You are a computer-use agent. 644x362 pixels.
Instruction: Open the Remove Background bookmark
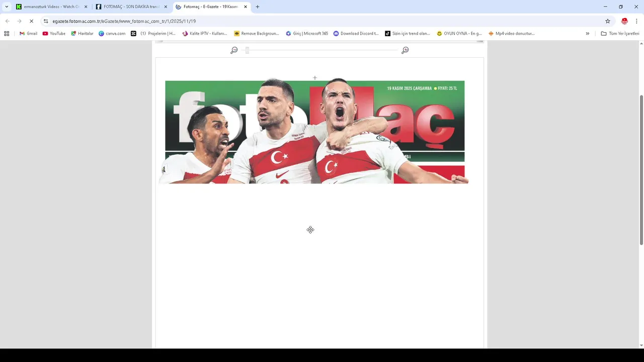coord(256,34)
